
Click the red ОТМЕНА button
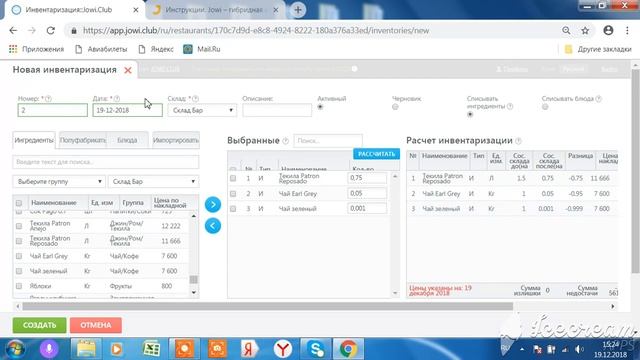tap(96, 325)
